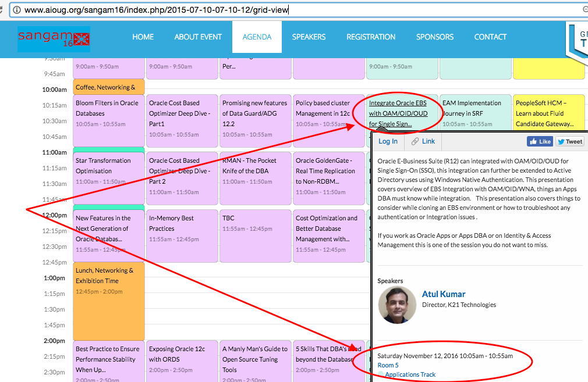Select the AGENDA tab
The width and height of the screenshot is (588, 382).
[x=257, y=37]
